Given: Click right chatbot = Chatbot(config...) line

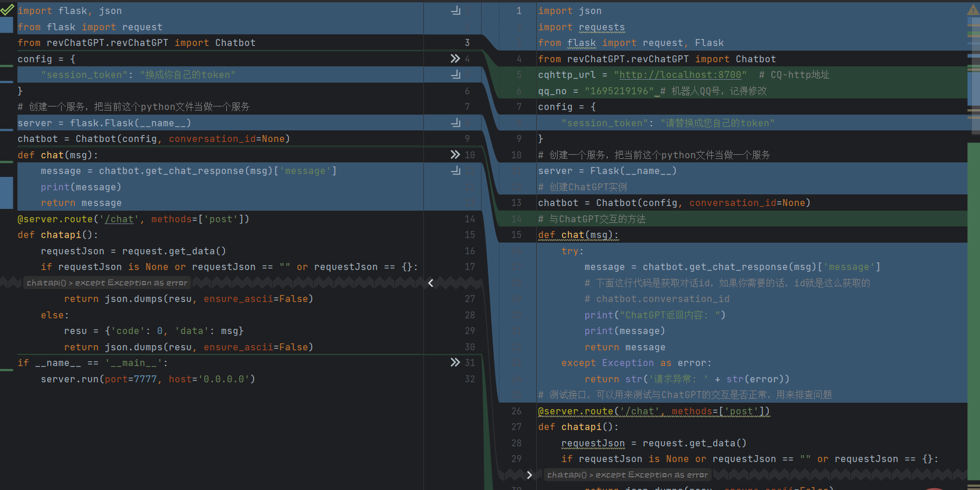Looking at the screenshot, I should point(674,203).
